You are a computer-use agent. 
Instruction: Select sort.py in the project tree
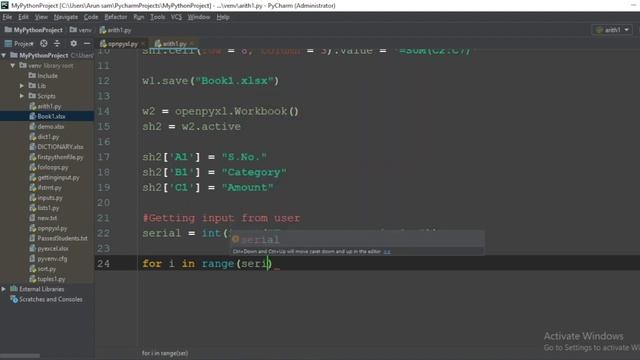tap(47, 269)
